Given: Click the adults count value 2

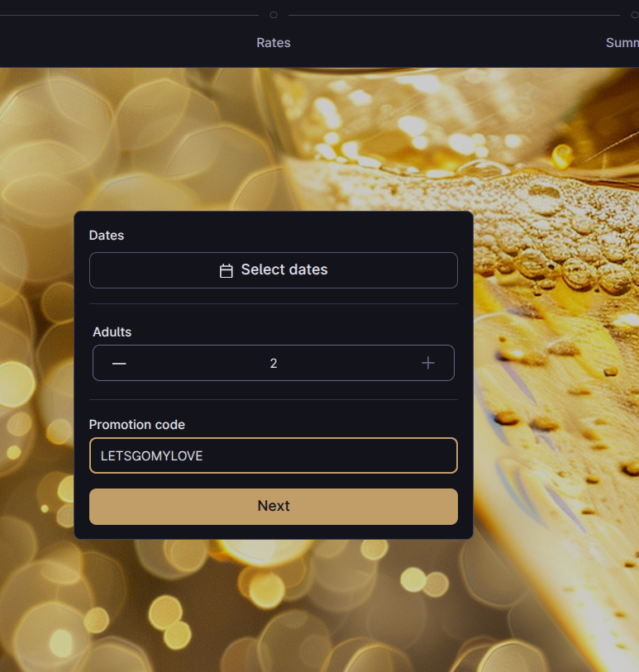Looking at the screenshot, I should click(274, 363).
